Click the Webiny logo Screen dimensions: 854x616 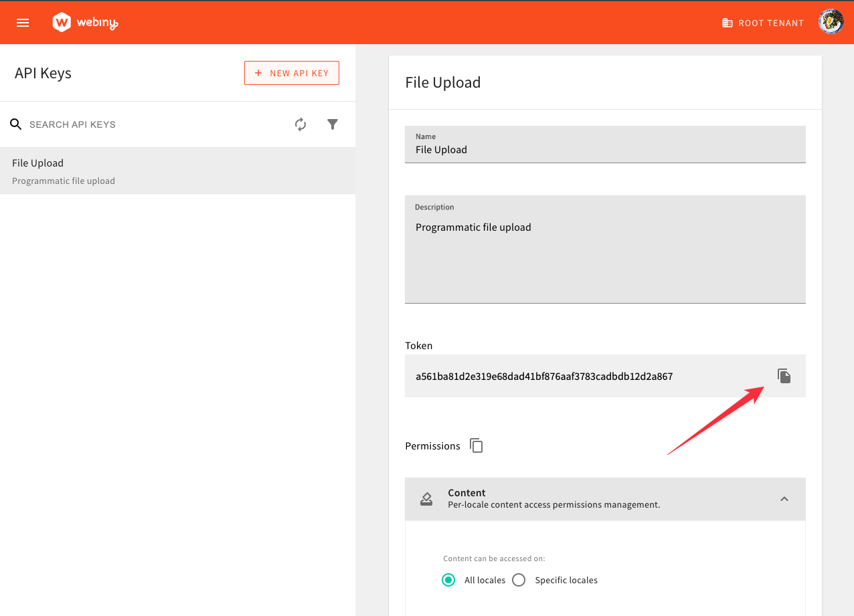point(85,21)
